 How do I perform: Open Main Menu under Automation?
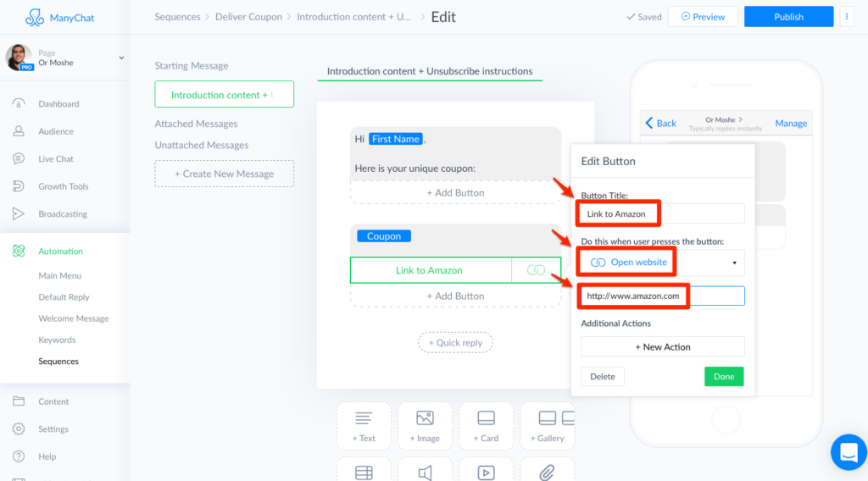point(60,275)
